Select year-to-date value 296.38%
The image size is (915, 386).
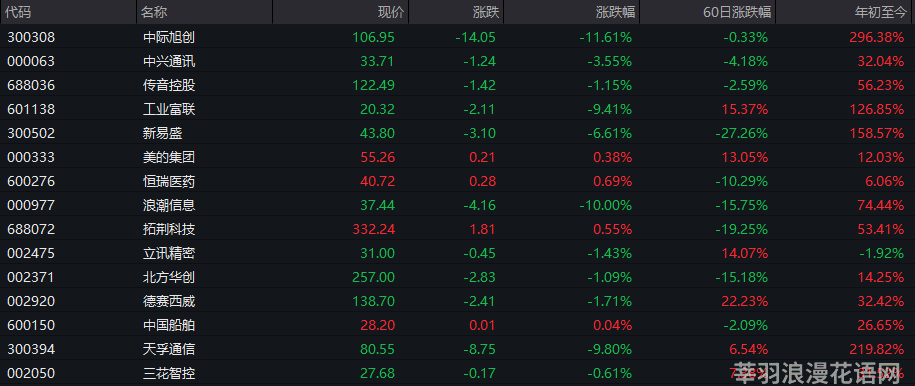(x=876, y=37)
